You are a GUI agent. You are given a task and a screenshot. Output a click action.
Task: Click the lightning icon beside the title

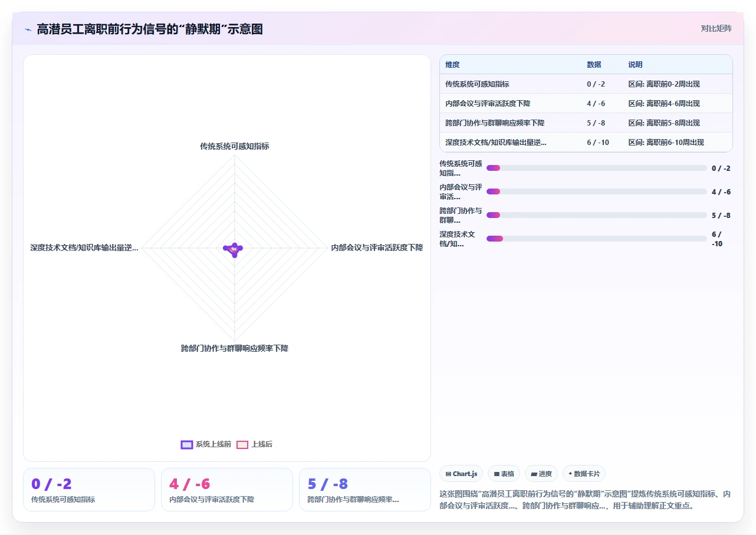(x=28, y=29)
